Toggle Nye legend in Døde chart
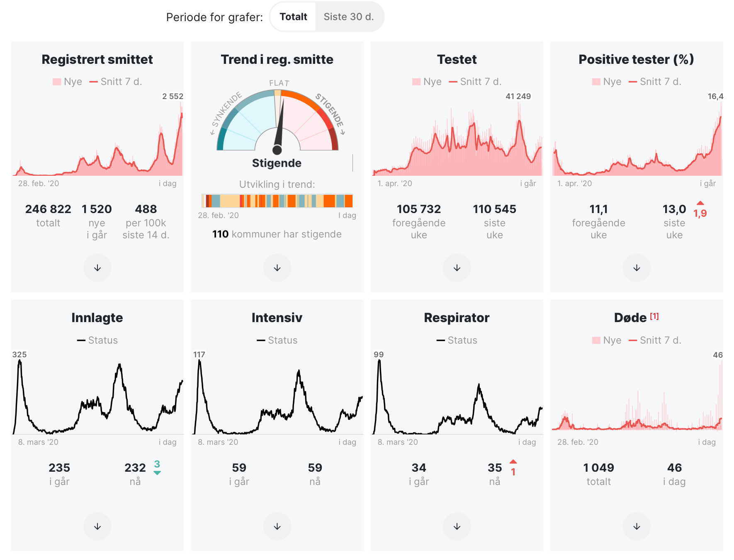This screenshot has height=560, width=734. pyautogui.click(x=607, y=340)
